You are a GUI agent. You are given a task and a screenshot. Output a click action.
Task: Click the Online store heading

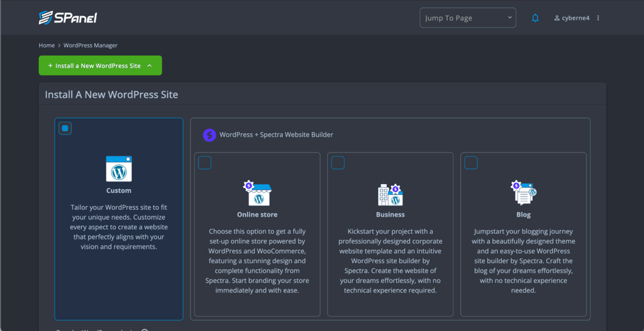257,215
